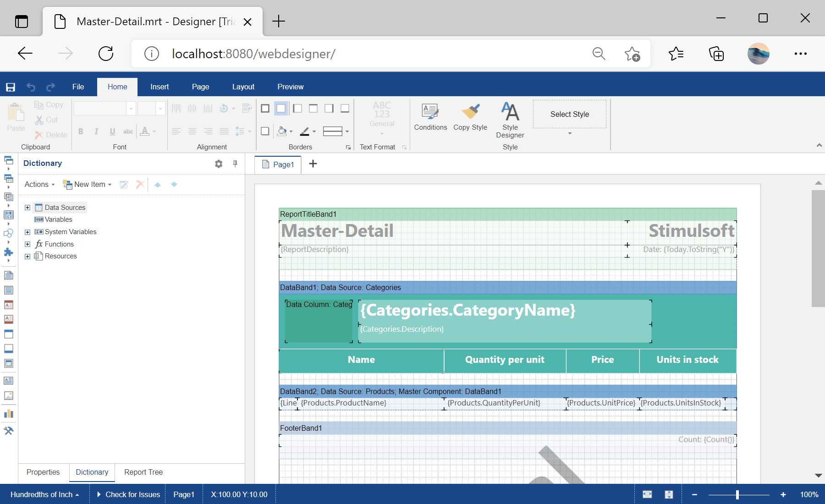Screen dimensions: 825x504
Task: Toggle all borders on
Action: point(265,109)
